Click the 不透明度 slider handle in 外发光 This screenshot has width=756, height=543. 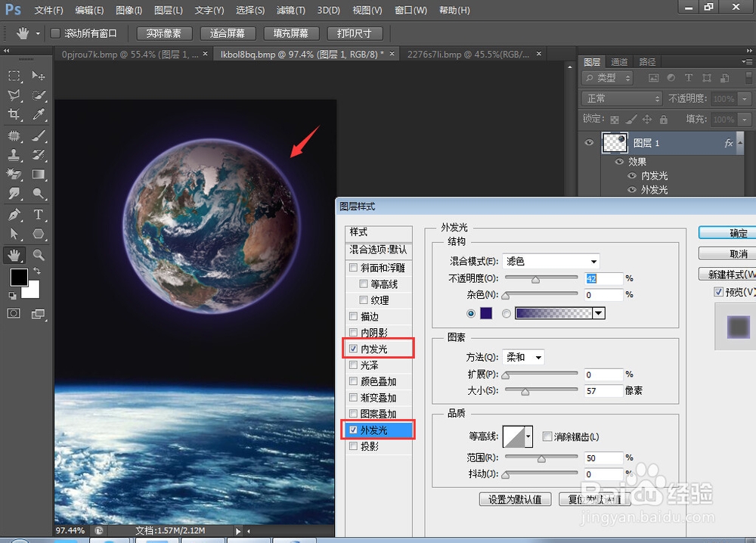536,280
